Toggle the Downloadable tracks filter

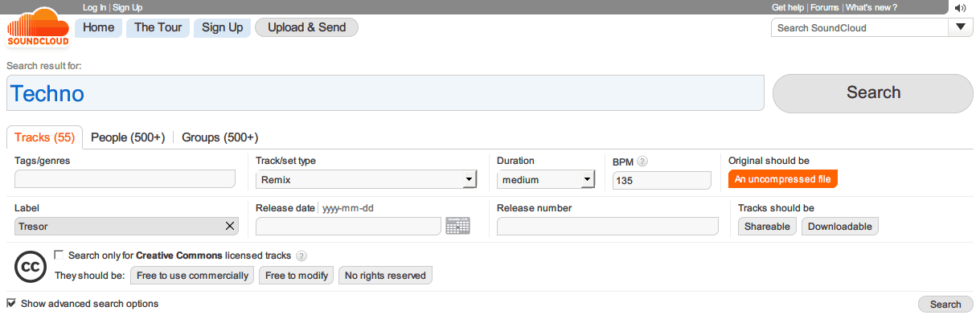[x=840, y=227]
